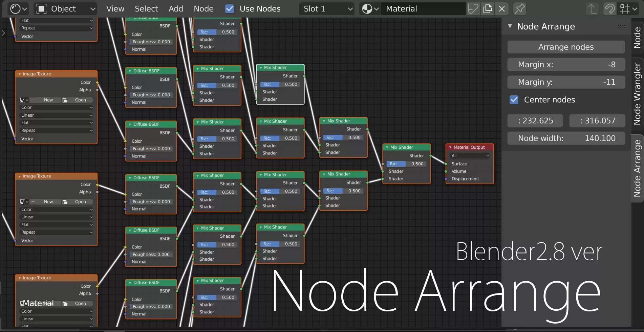
Task: Click the 232.625 value field
Action: pyautogui.click(x=535, y=121)
